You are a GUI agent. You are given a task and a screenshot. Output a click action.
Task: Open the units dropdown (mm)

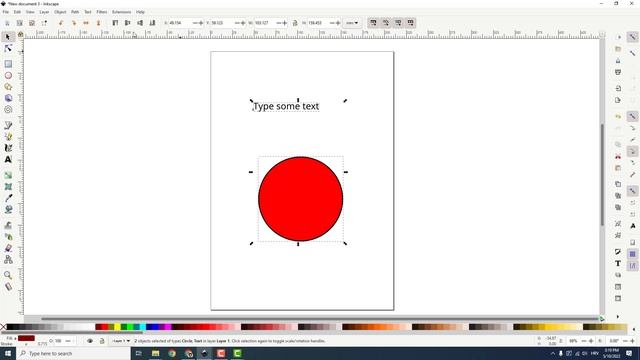point(352,23)
